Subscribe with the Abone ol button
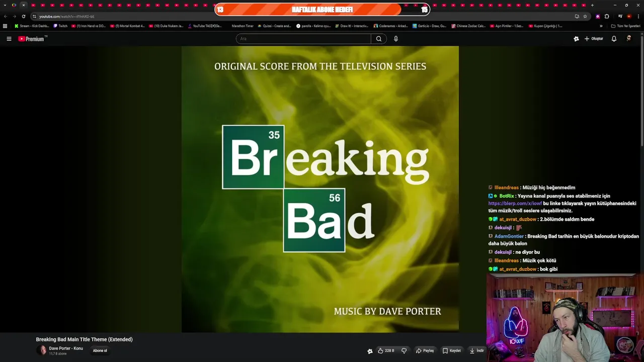Viewport: 644px width, 362px height. pyautogui.click(x=100, y=350)
